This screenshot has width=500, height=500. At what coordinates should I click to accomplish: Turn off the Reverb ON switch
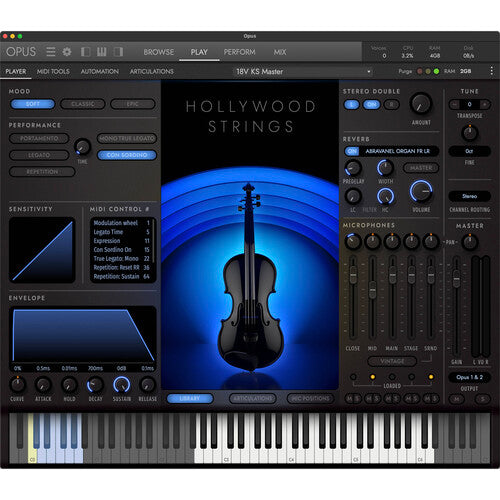click(x=352, y=151)
